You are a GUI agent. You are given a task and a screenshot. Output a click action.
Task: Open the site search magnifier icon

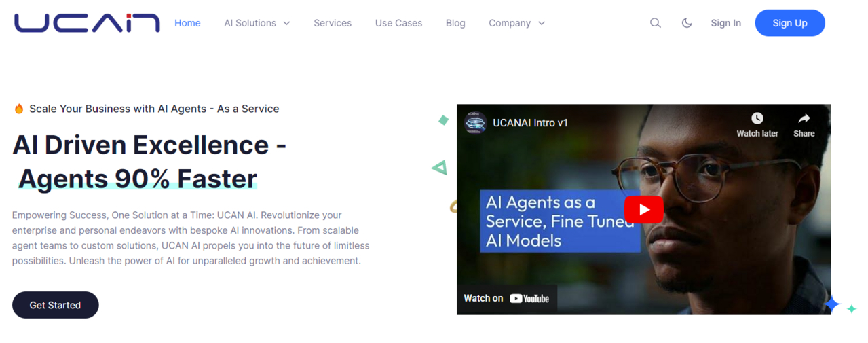click(x=655, y=23)
